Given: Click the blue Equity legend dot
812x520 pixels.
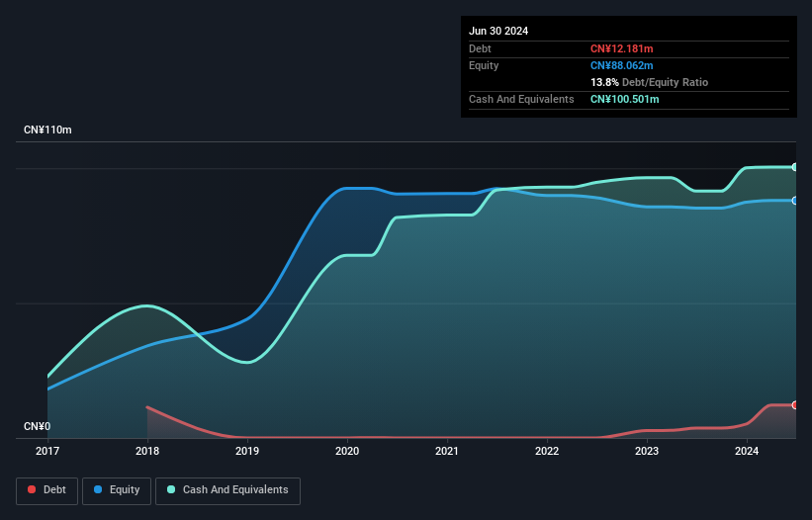Looking at the screenshot, I should point(98,489).
